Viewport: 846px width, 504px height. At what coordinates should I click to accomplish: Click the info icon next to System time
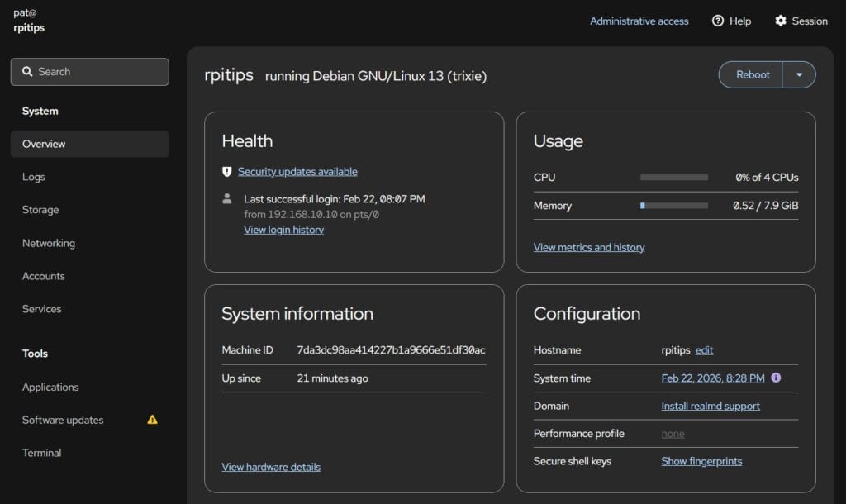(x=776, y=378)
